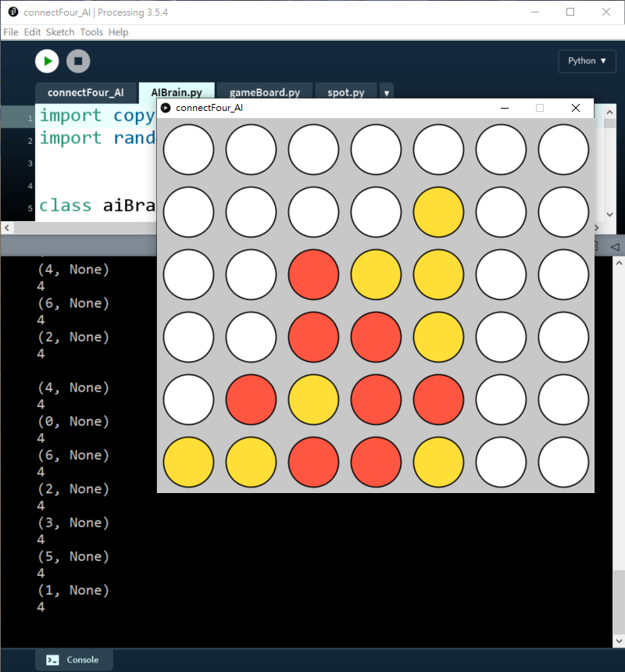Click the yellow disc in bottom-left corner
Image resolution: width=625 pixels, height=672 pixels.
click(188, 462)
